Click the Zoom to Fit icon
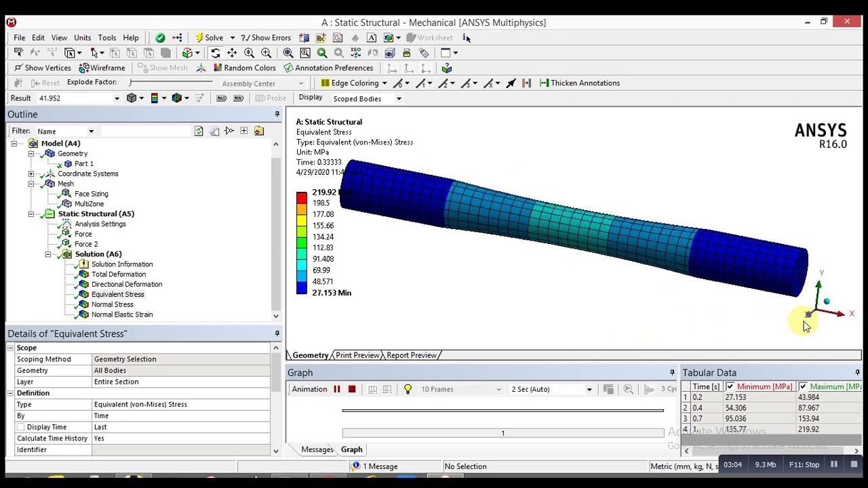The height and width of the screenshot is (488, 868). [288, 53]
